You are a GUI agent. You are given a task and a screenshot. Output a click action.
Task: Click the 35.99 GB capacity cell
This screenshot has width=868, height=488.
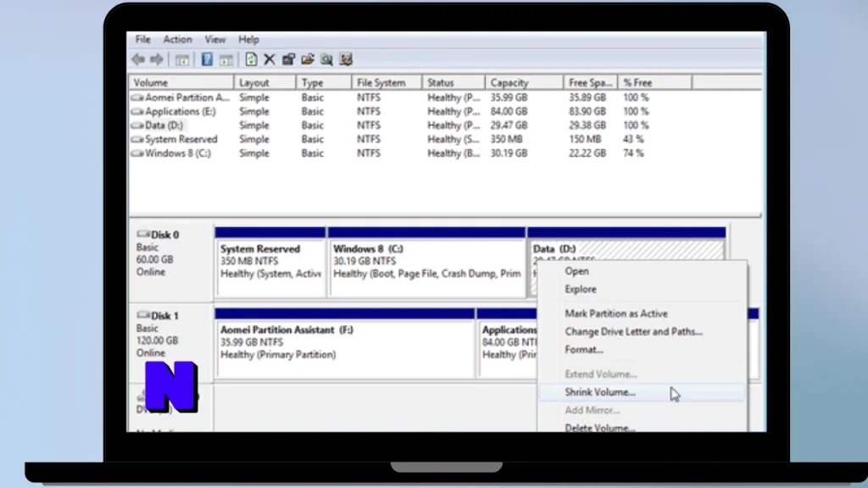pos(509,97)
